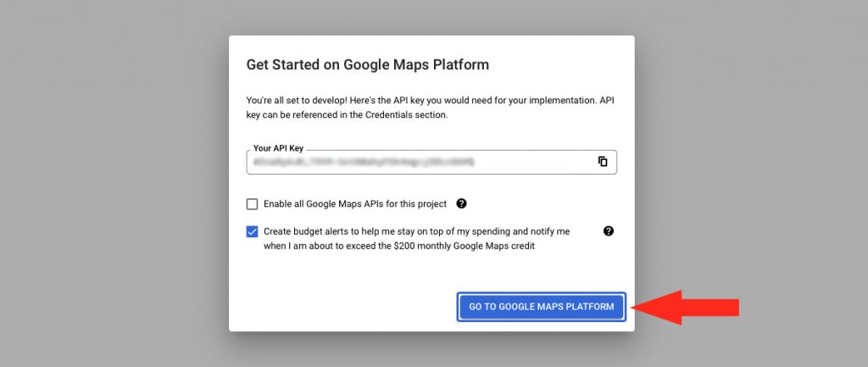
Task: Uncheck the Create budget alerts checkbox
Action: click(253, 231)
